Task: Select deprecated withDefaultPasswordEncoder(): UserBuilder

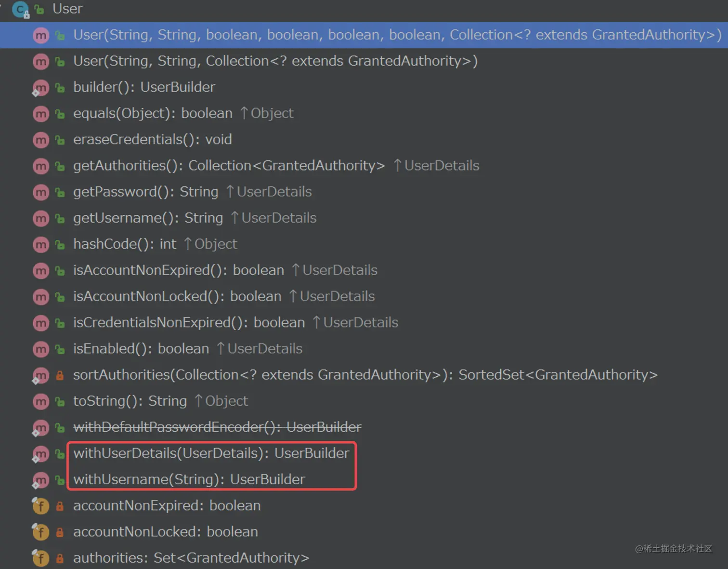Action: tap(217, 427)
